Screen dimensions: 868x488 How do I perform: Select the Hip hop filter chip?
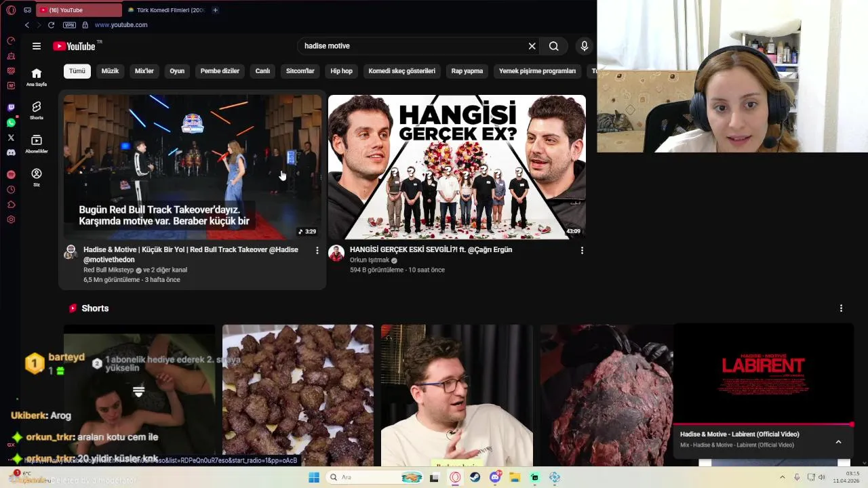[342, 71]
